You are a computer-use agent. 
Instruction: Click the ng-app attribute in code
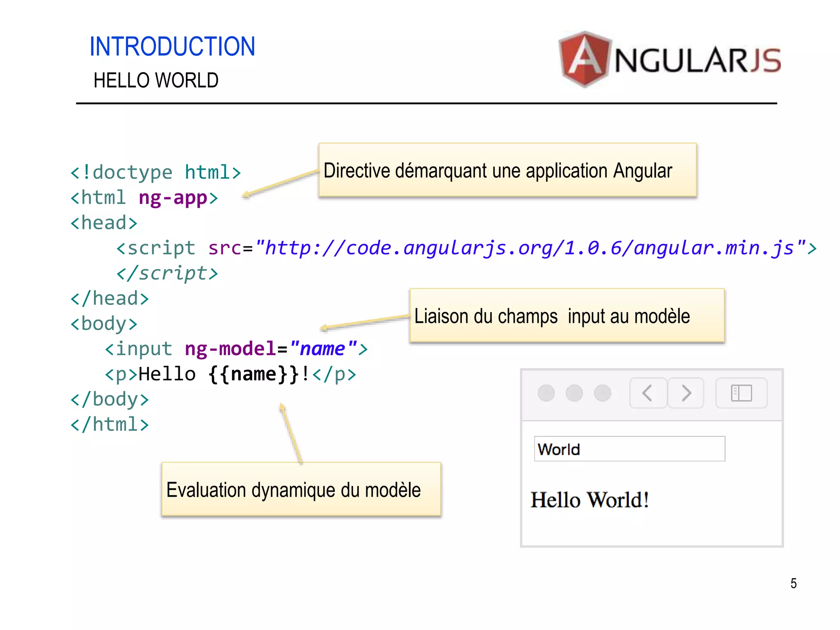pos(173,198)
